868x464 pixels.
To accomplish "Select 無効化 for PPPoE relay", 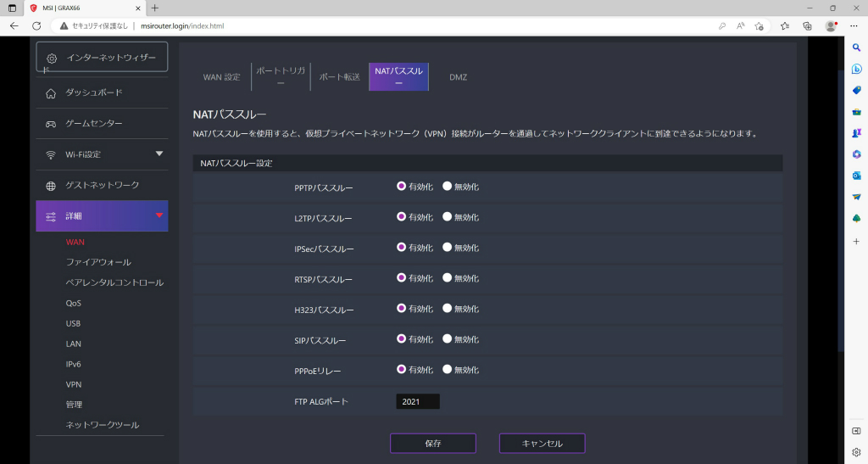I will click(447, 369).
